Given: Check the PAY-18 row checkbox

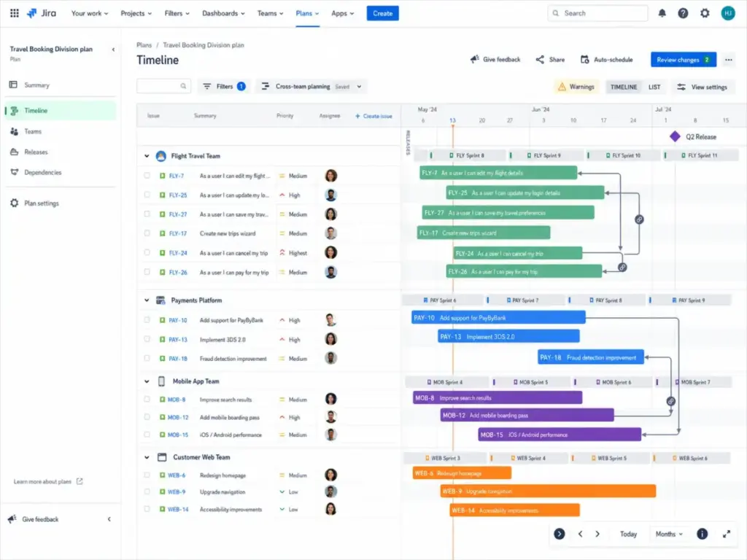Looking at the screenshot, I should (x=147, y=359).
